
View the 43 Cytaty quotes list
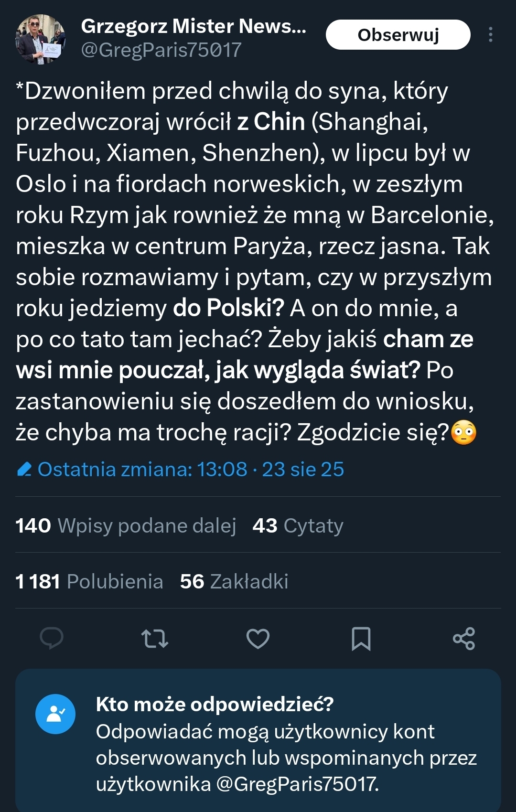pos(298,526)
